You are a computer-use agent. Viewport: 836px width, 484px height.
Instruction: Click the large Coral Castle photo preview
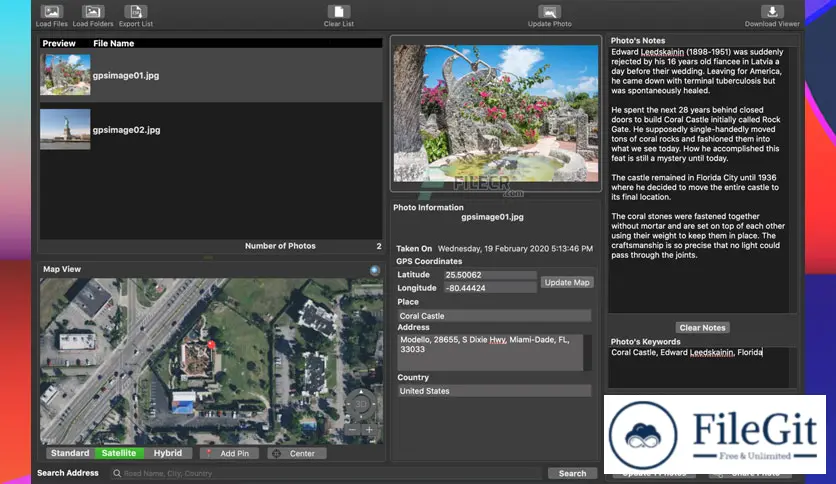coord(496,113)
